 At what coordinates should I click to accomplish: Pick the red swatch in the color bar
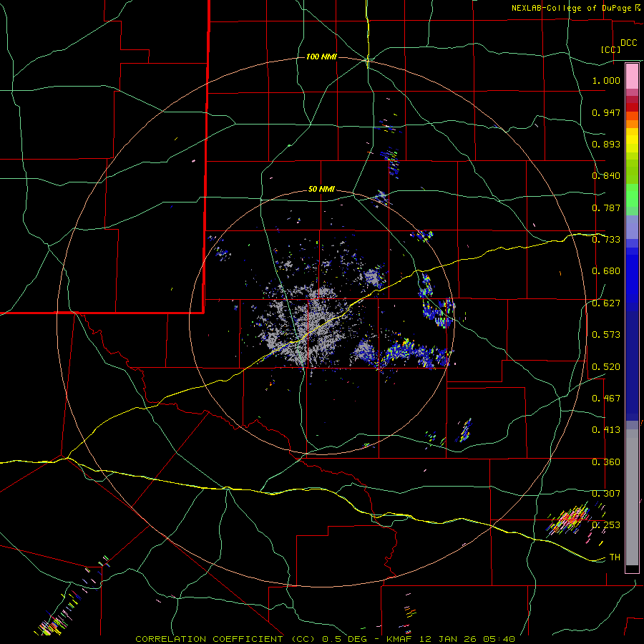[x=632, y=107]
